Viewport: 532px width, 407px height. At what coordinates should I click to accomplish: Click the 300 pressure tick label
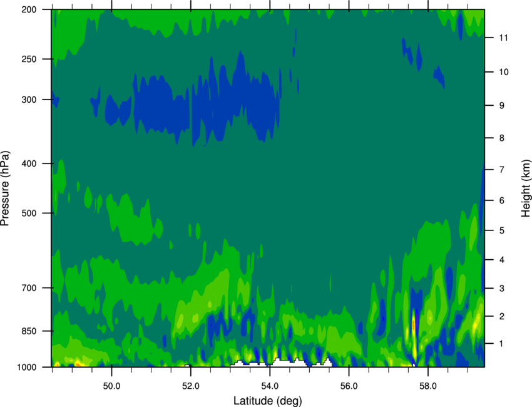29,100
